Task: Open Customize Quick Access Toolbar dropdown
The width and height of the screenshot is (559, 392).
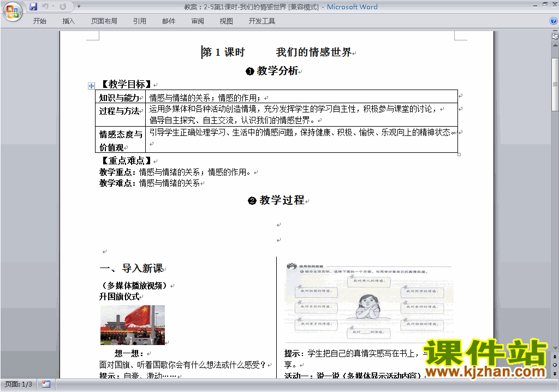Action: point(79,7)
